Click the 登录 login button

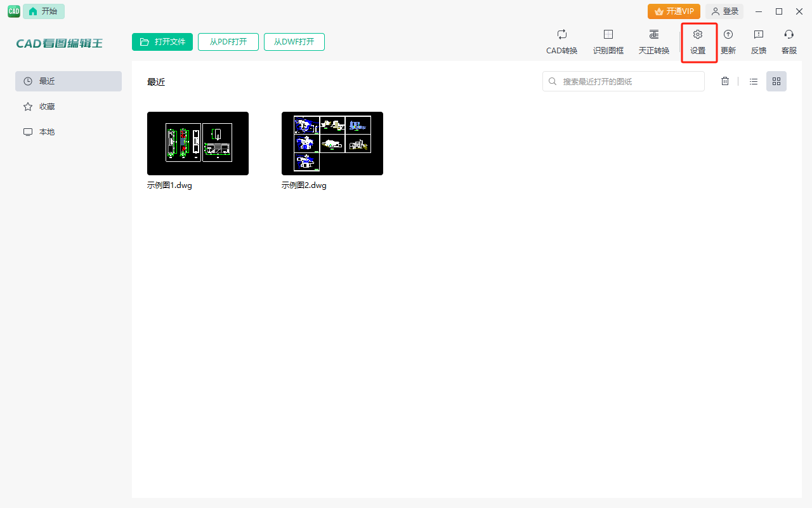coord(724,11)
